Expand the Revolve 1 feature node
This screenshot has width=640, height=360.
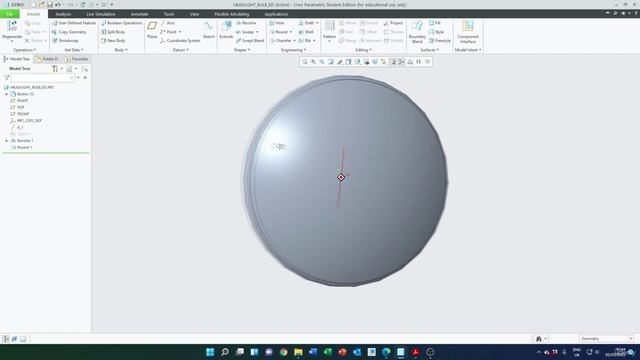point(7,140)
